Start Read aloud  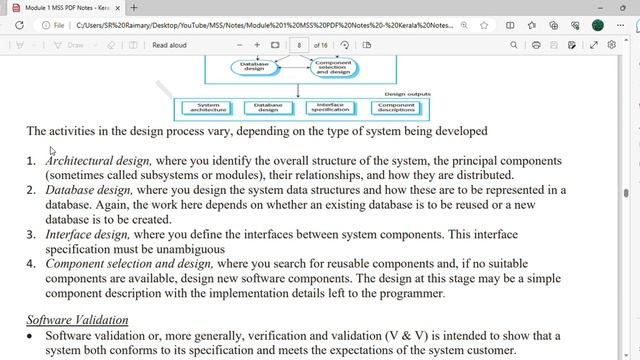[x=169, y=45]
